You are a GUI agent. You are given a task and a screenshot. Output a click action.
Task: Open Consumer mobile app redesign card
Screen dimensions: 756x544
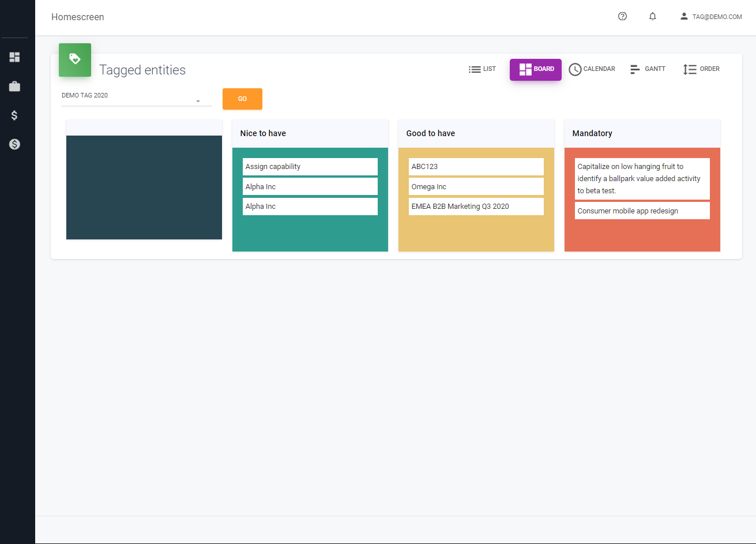642,211
